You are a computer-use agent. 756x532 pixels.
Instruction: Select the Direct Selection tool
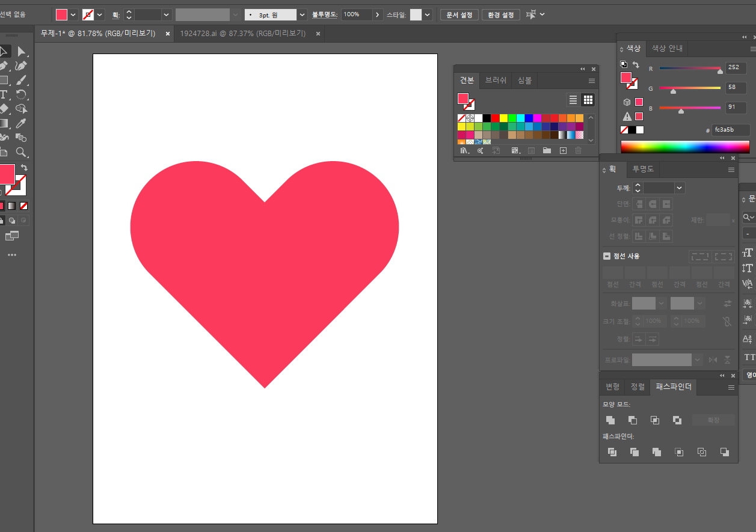[21, 52]
